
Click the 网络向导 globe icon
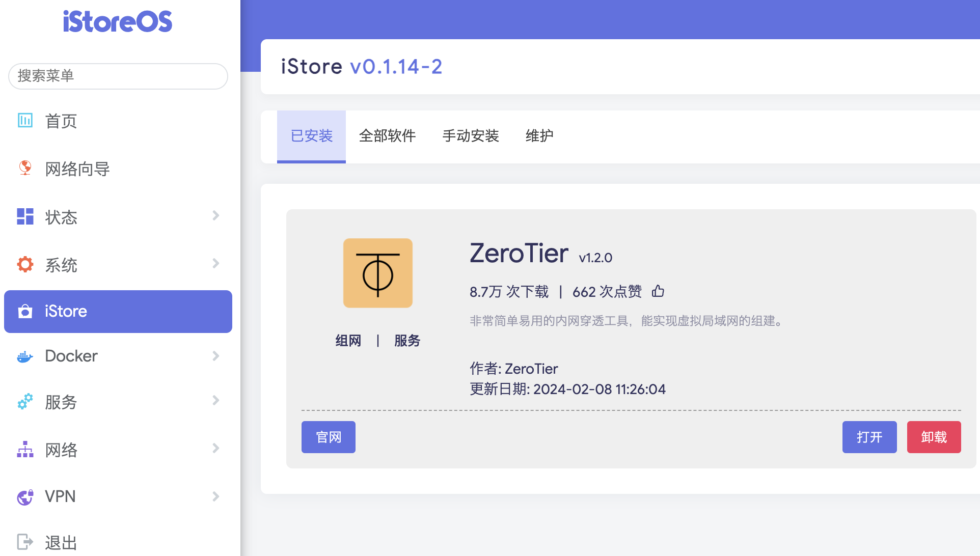tap(25, 168)
